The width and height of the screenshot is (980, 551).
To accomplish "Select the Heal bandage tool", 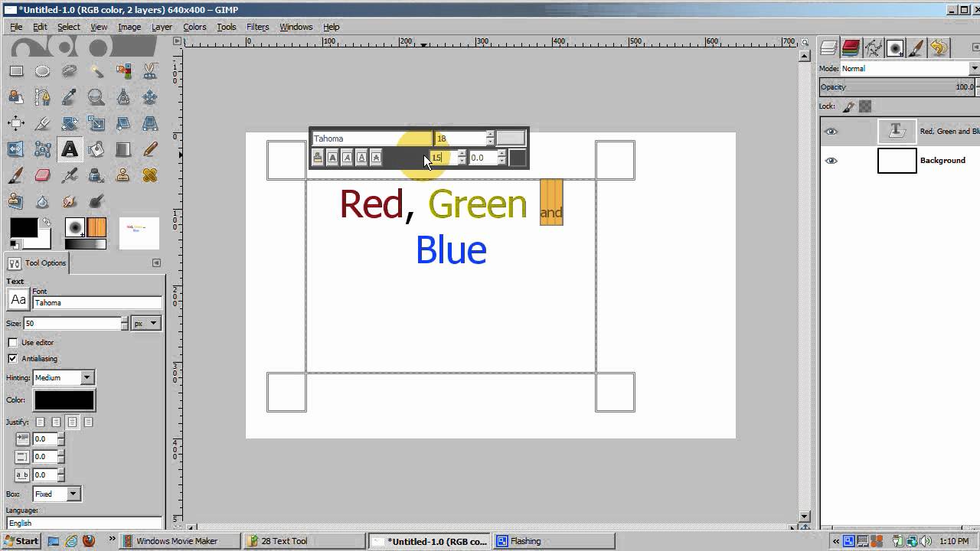I will point(150,175).
